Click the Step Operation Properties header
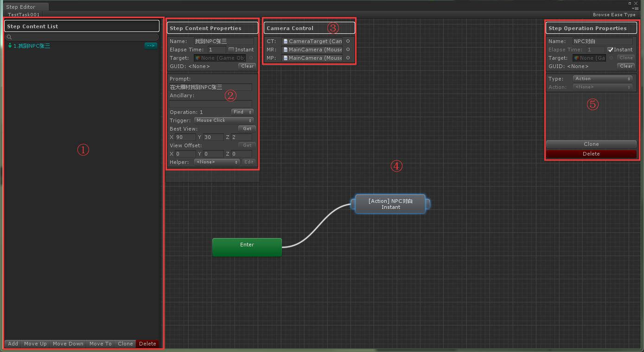Image resolution: width=644 pixels, height=352 pixels. point(591,28)
